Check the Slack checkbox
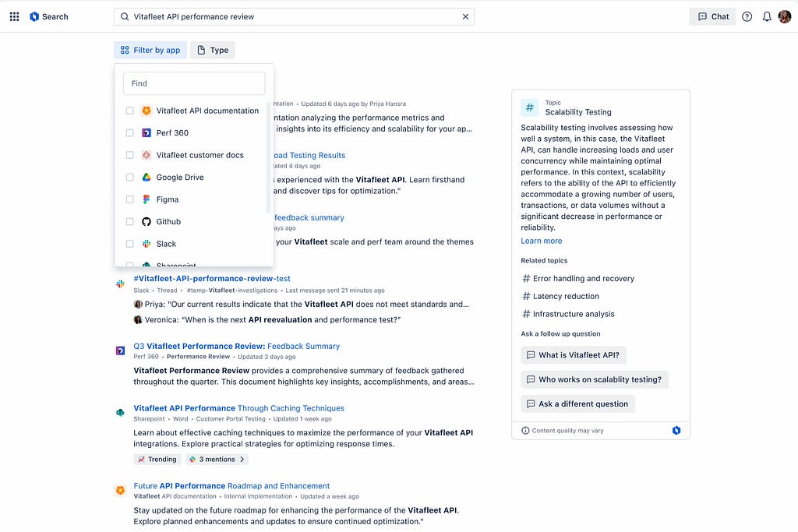 130,244
